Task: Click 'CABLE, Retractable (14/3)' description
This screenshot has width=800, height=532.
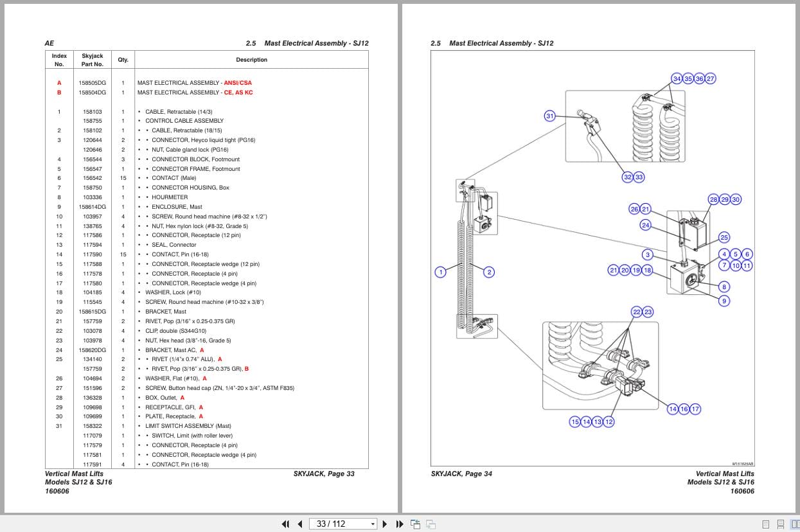Action: pyautogui.click(x=179, y=112)
